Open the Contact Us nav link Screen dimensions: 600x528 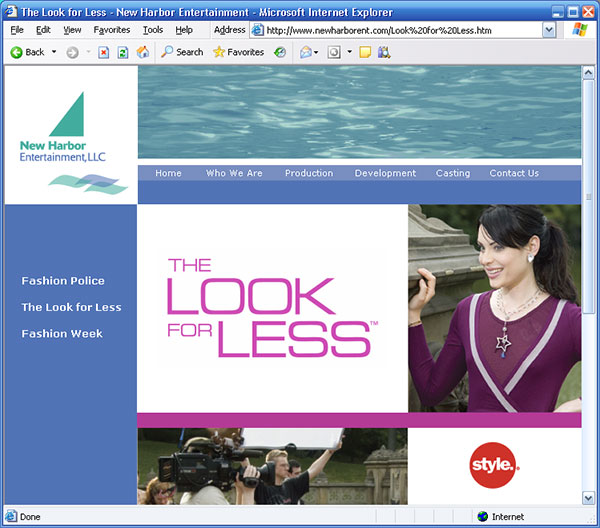point(514,173)
